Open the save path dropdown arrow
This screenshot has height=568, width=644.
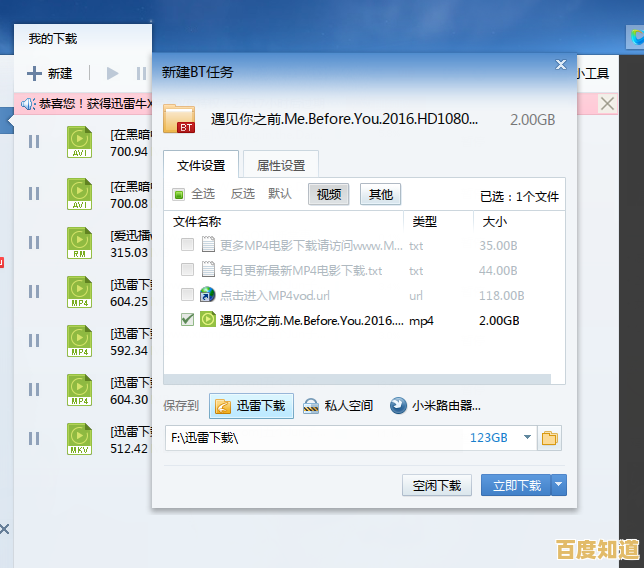point(527,437)
